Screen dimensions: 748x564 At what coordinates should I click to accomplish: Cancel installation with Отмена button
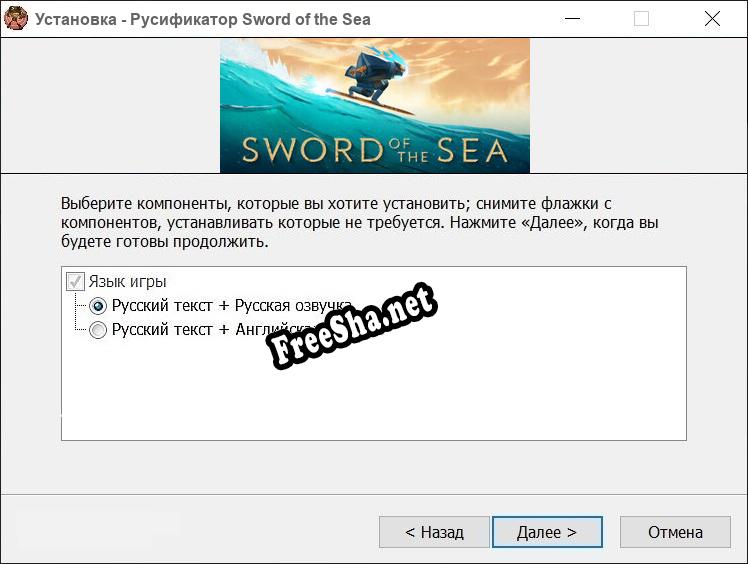point(675,532)
